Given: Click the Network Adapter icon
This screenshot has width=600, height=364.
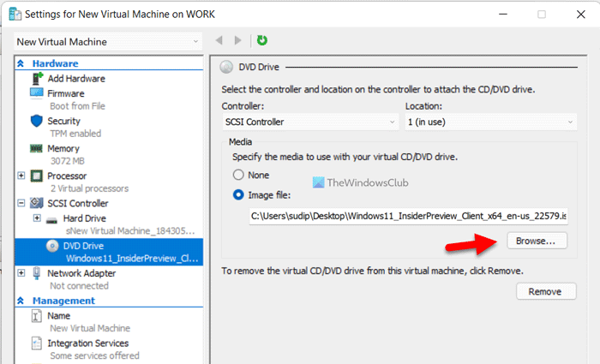Looking at the screenshot, I should pyautogui.click(x=36, y=273).
